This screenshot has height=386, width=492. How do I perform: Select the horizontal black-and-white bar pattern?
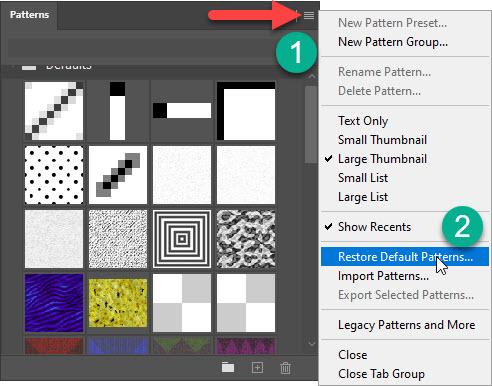click(182, 111)
